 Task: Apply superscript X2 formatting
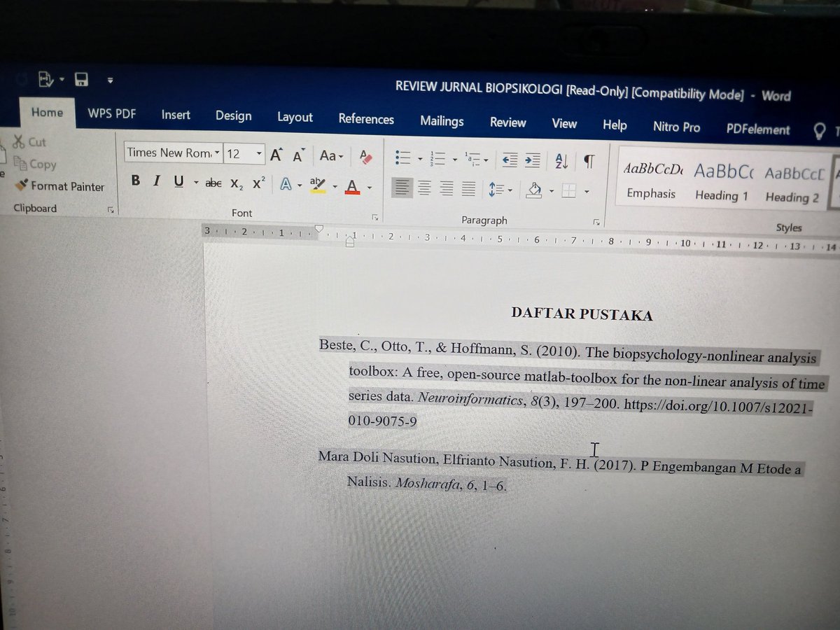pyautogui.click(x=258, y=183)
